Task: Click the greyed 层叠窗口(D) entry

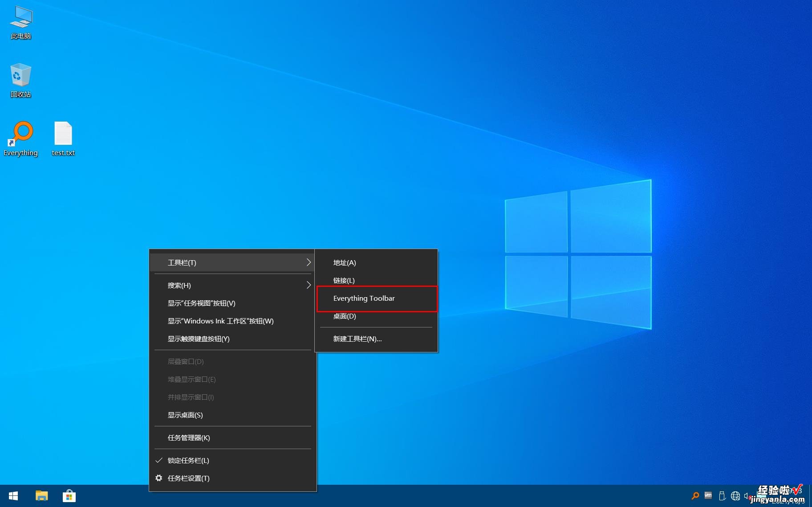Action: [x=232, y=361]
